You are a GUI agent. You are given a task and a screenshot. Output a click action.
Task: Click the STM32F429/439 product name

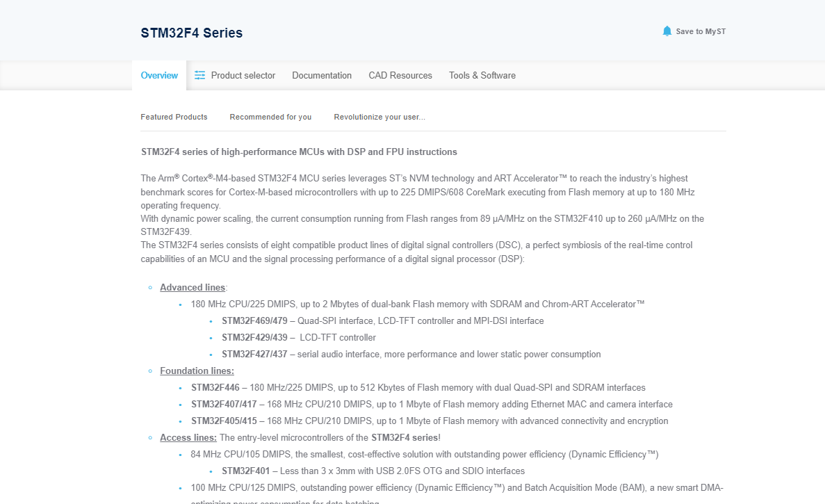tap(254, 338)
